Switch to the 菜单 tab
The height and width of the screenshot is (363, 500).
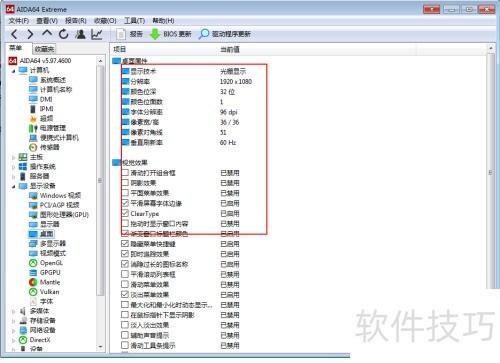coord(16,48)
